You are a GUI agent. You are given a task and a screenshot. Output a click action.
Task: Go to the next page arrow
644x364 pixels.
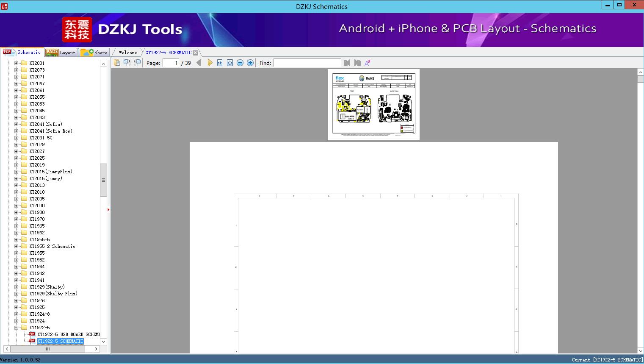click(x=210, y=63)
